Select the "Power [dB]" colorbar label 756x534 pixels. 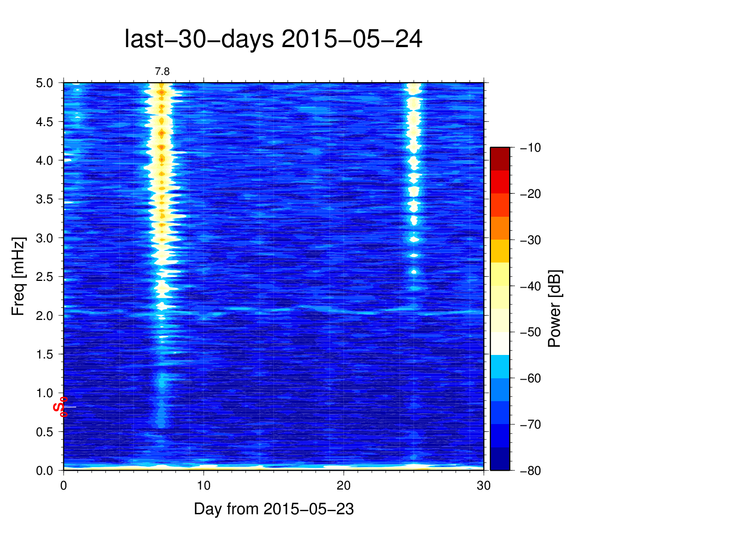pos(555,309)
